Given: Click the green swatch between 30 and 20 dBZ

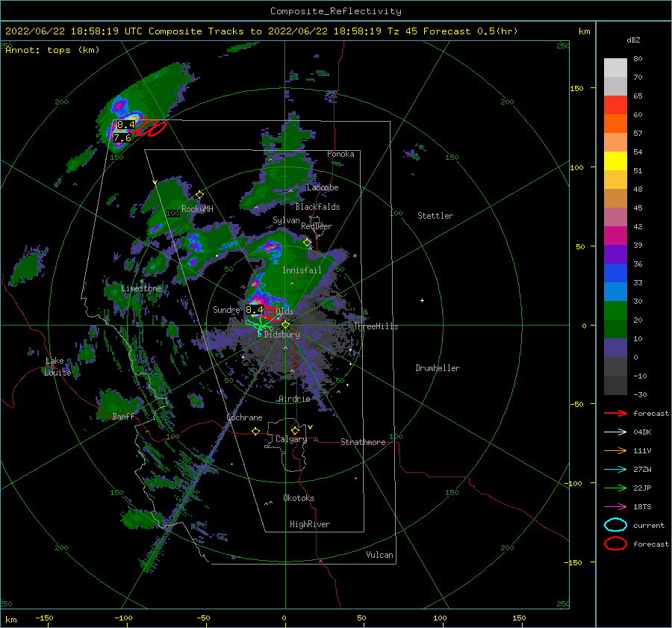Looking at the screenshot, I should [615, 310].
